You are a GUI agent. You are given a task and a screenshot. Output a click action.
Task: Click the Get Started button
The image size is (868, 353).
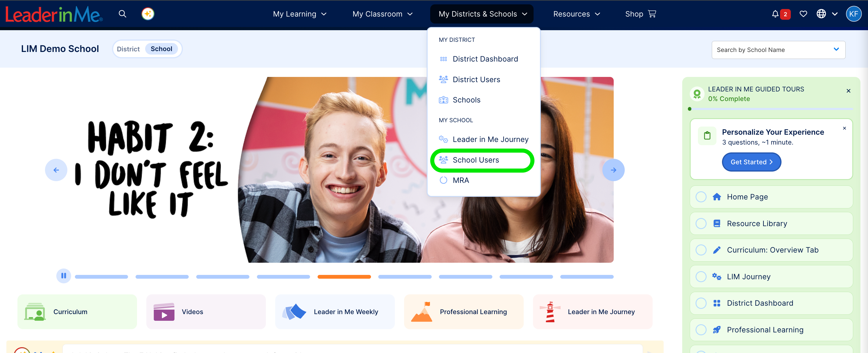751,162
